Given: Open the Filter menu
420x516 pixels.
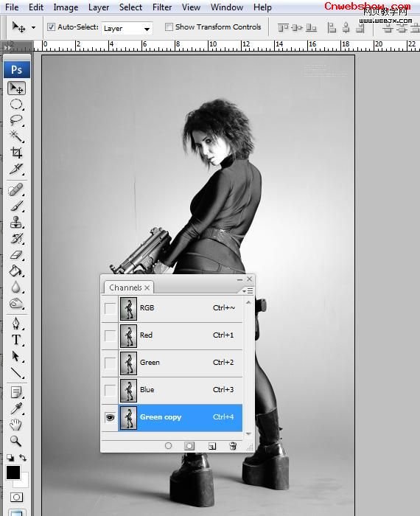Looking at the screenshot, I should [162, 7].
